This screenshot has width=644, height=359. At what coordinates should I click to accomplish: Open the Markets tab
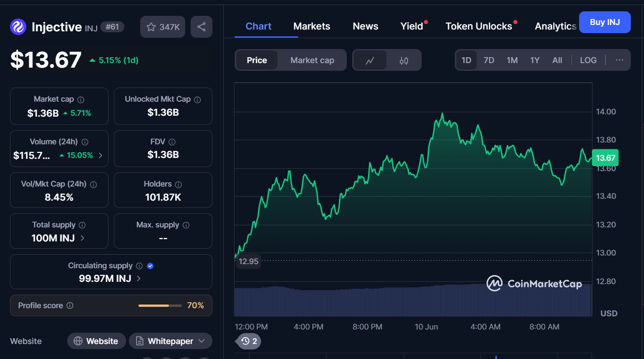coord(312,26)
